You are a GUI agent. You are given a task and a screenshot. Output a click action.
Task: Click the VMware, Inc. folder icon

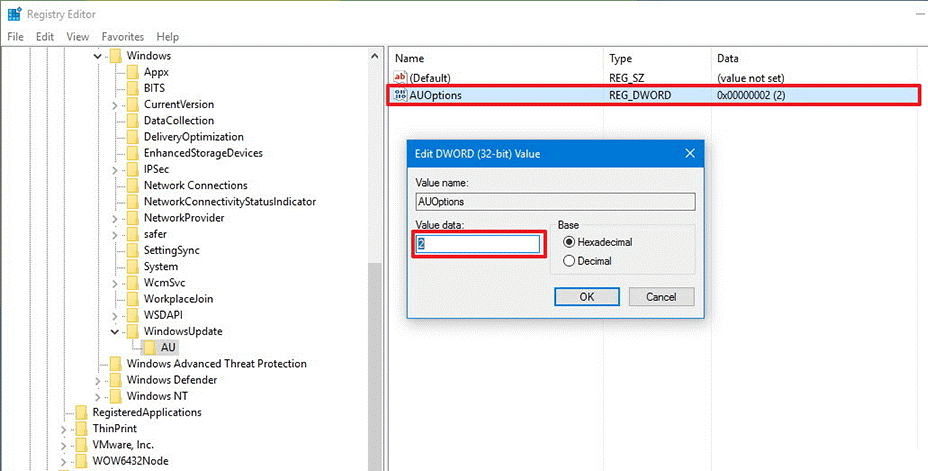coord(82,445)
